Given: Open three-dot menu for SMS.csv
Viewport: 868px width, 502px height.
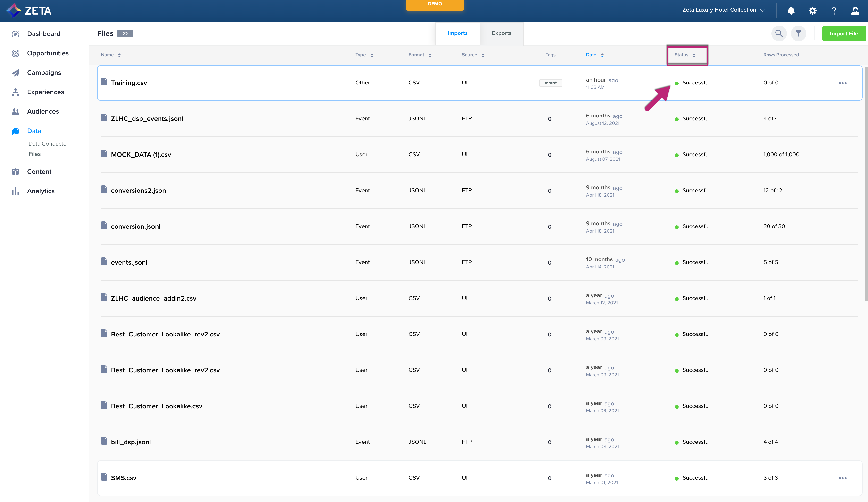Looking at the screenshot, I should click(x=843, y=478).
